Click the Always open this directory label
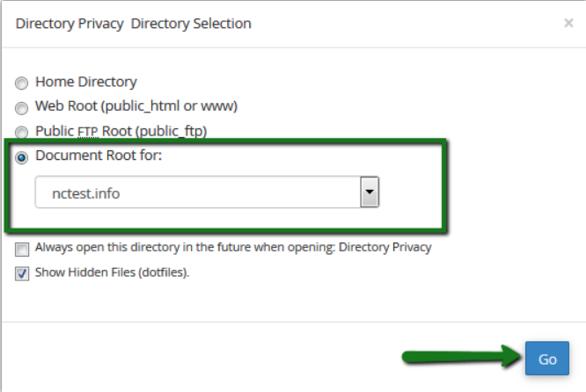586x392 pixels. point(233,248)
